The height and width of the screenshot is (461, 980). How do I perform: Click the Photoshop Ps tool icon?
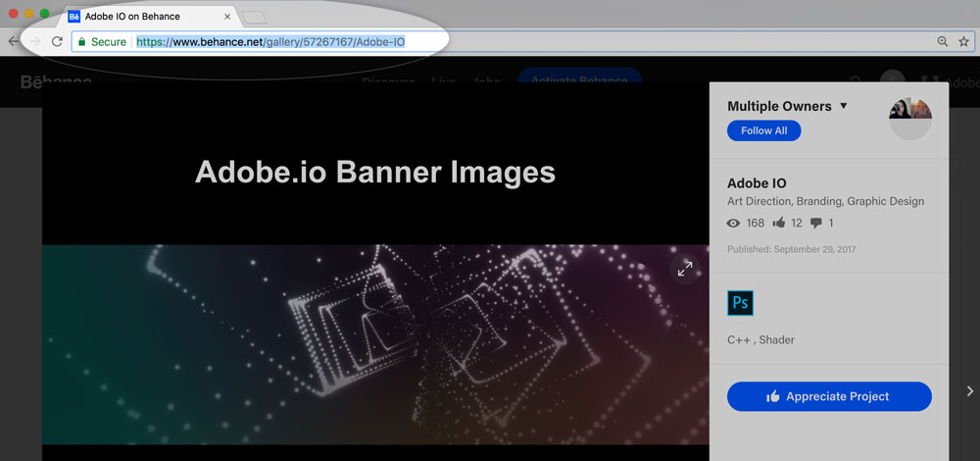[x=740, y=303]
